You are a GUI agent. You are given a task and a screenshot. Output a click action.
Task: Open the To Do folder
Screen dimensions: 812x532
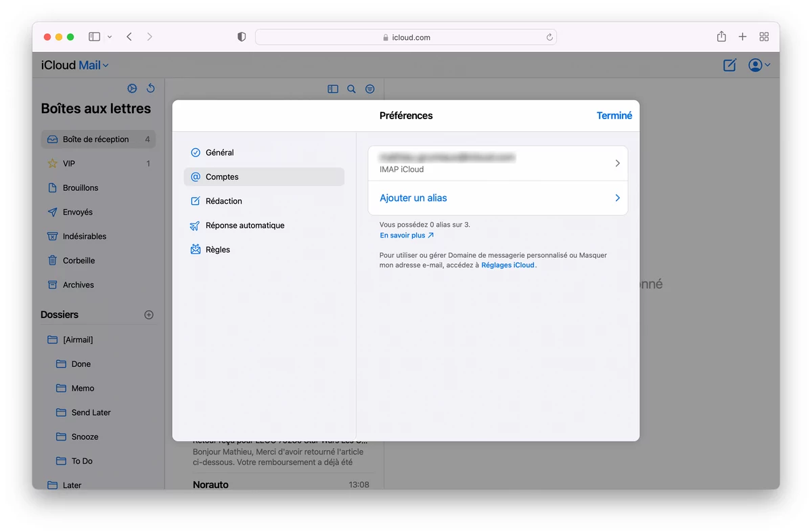point(98,462)
